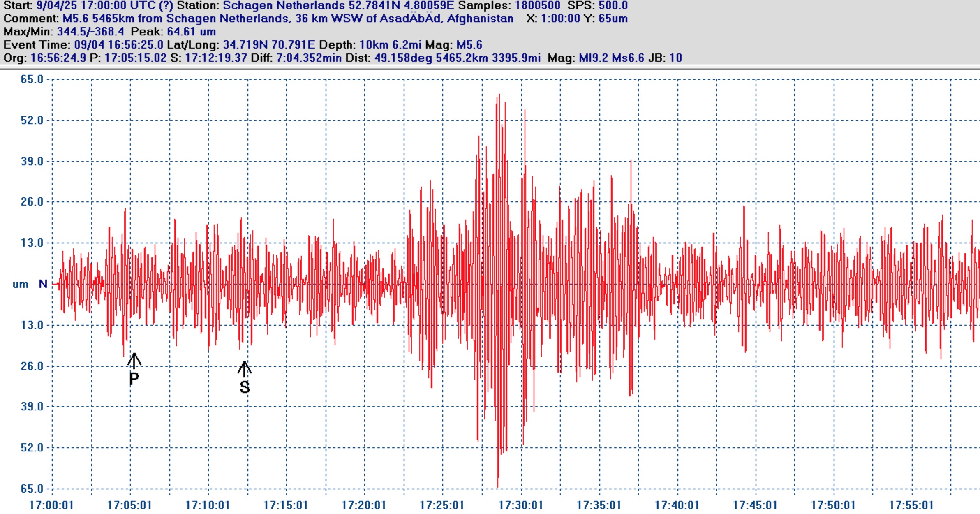Click the Y scale value 65um

(x=612, y=19)
